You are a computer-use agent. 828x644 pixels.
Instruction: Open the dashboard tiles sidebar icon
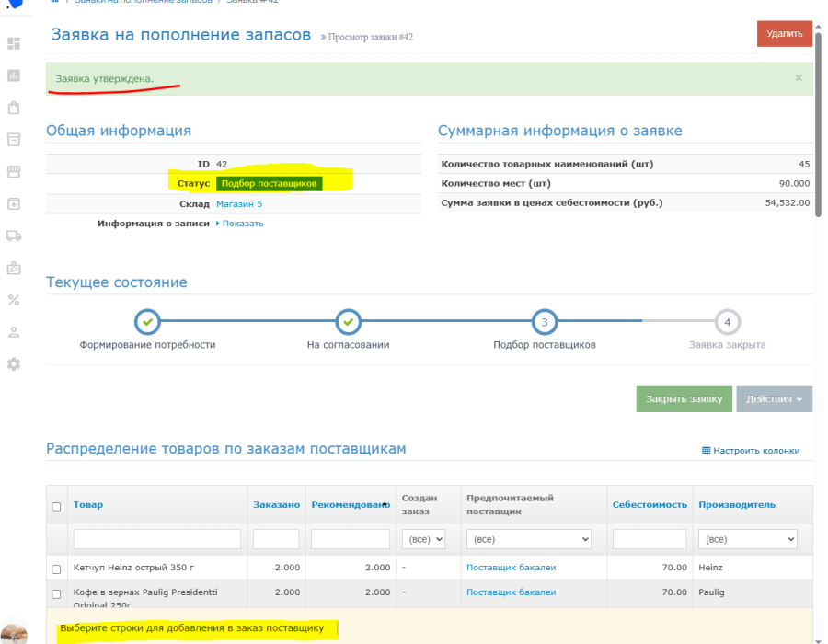14,43
